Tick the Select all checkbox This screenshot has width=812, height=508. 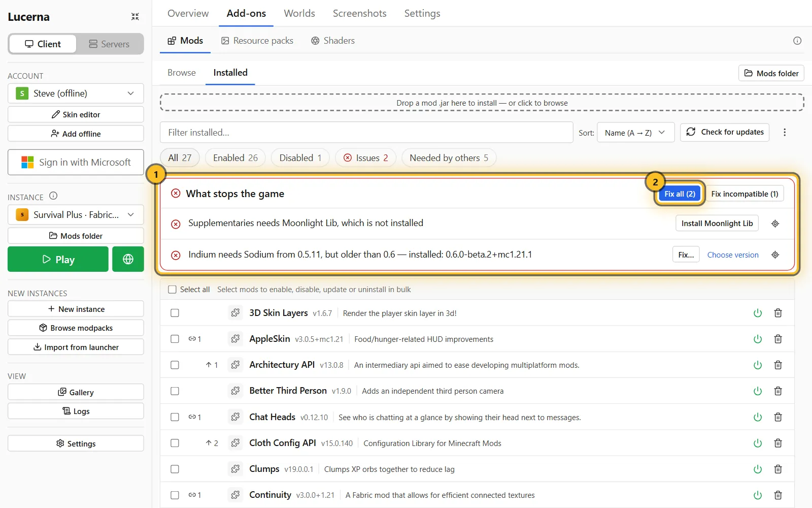point(173,290)
